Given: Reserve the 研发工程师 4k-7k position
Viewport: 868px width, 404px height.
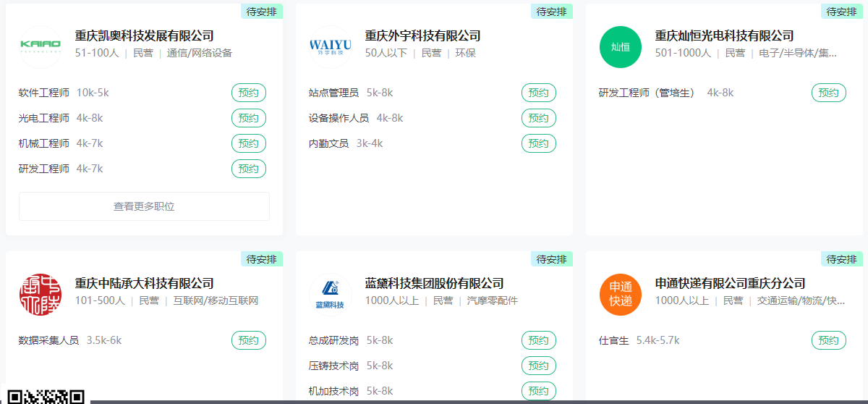Looking at the screenshot, I should [x=249, y=169].
